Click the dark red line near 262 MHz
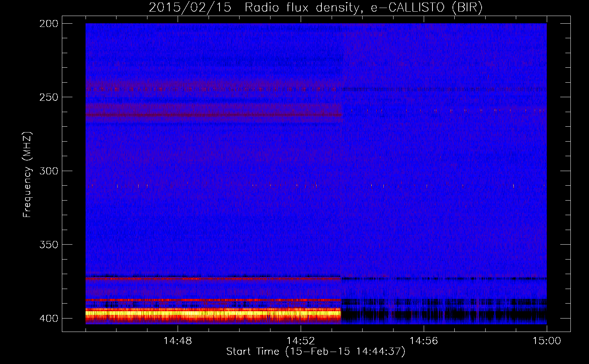The width and height of the screenshot is (589, 364). click(213, 115)
